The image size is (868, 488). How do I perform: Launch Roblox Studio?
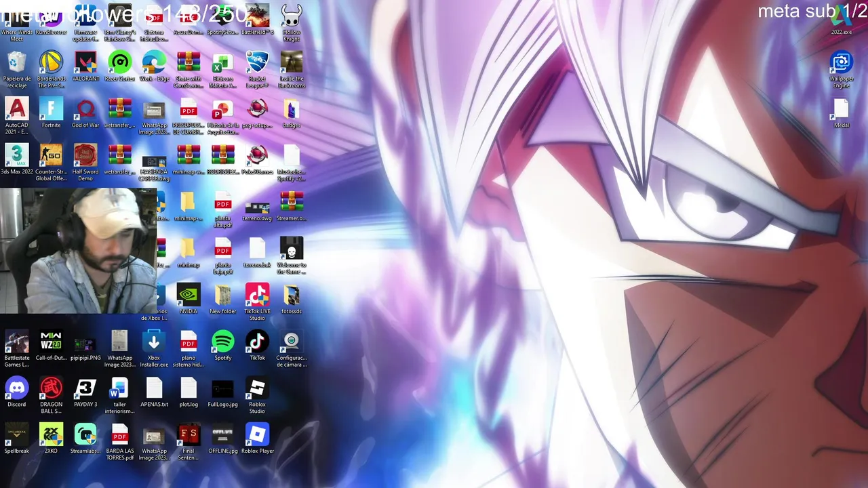257,395
